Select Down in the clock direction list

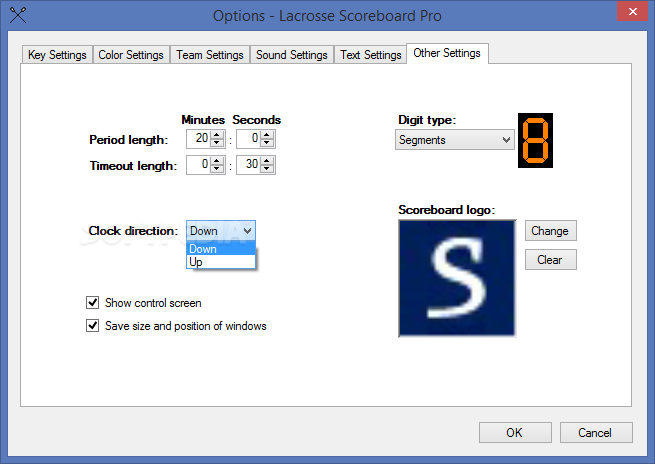[221, 249]
